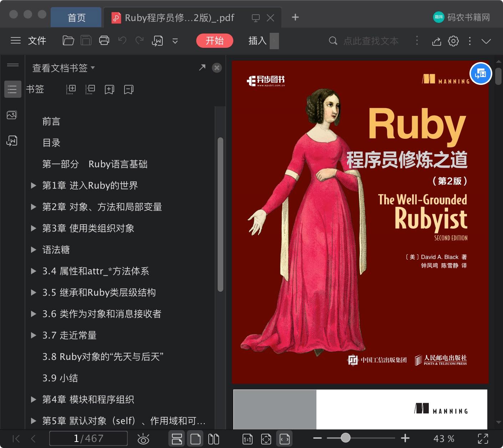Expand the 语法糖 bookmark
Viewport: 503px width, 448px height.
tap(34, 250)
